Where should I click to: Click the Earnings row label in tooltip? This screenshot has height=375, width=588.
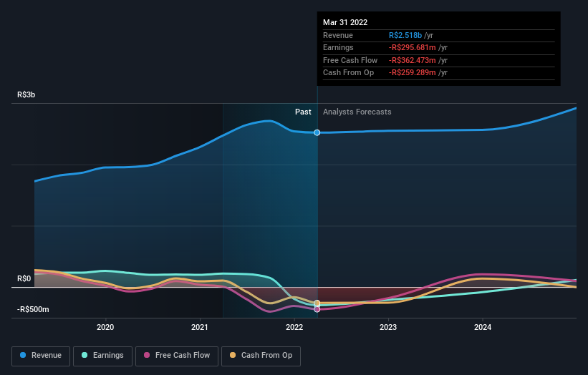pyautogui.click(x=338, y=47)
